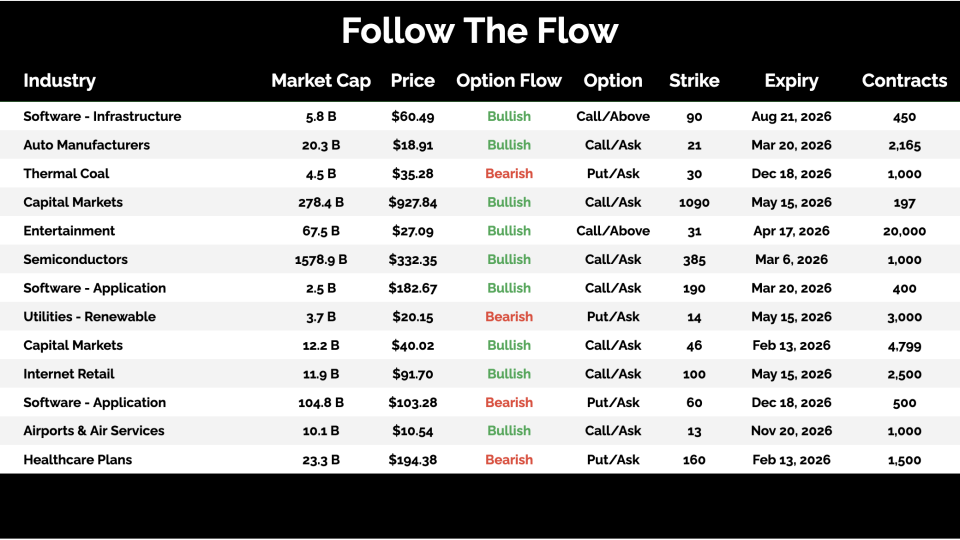Select the Expiry column header
The image size is (960, 540).
pos(791,81)
